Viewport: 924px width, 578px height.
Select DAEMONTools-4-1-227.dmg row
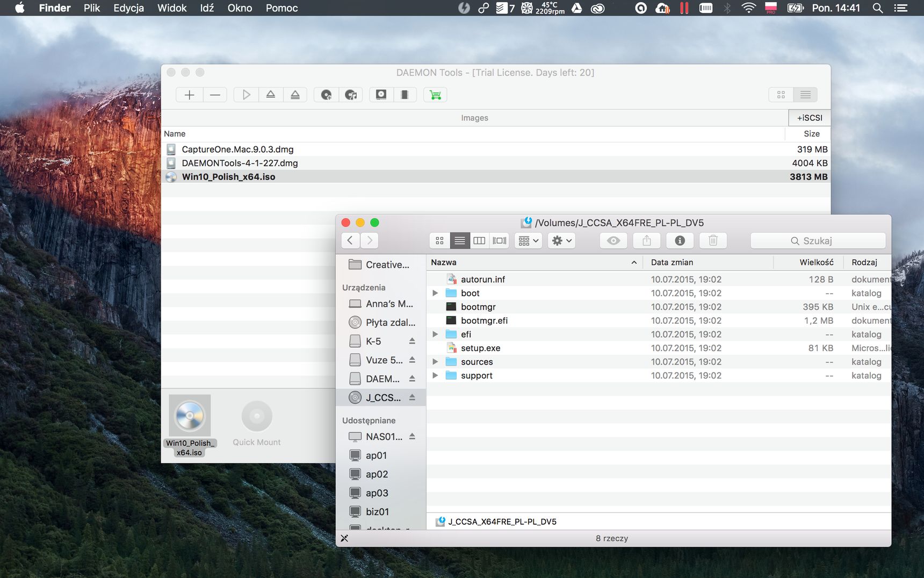point(496,163)
